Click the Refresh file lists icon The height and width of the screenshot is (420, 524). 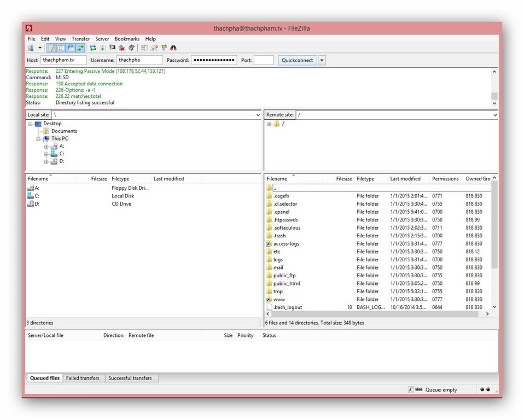[93, 48]
